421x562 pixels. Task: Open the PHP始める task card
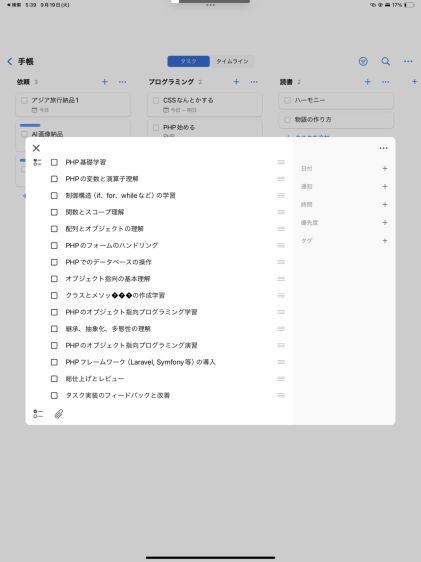pos(205,129)
